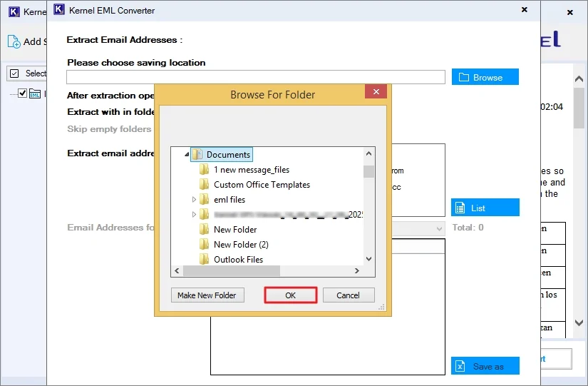Collapse the Documents tree node
This screenshot has height=386, width=588.
(187, 155)
